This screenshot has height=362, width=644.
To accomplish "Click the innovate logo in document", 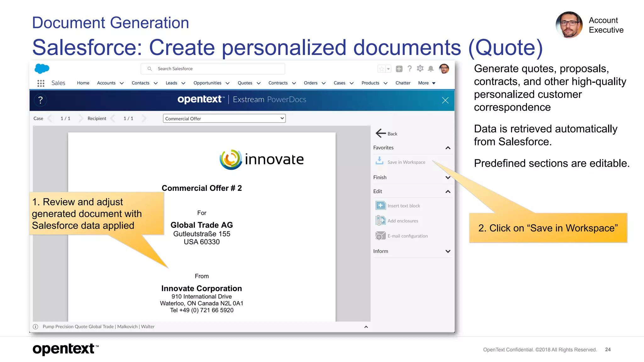I will coord(262,159).
